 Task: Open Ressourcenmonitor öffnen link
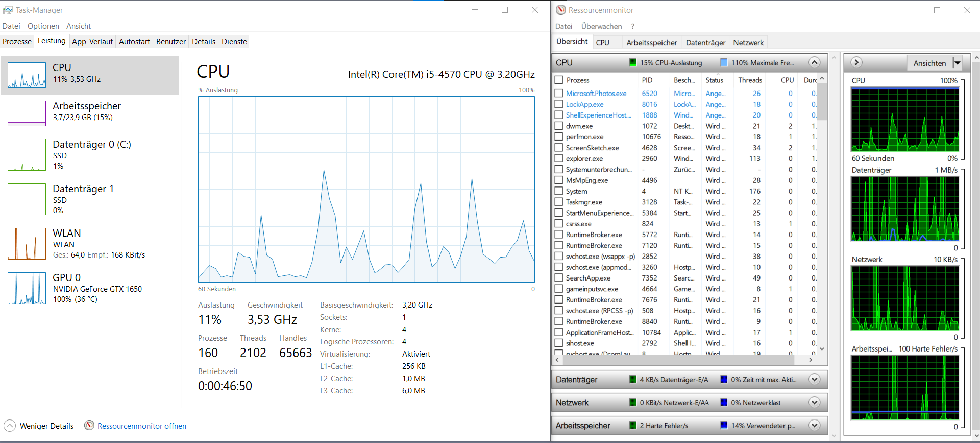tap(142, 426)
